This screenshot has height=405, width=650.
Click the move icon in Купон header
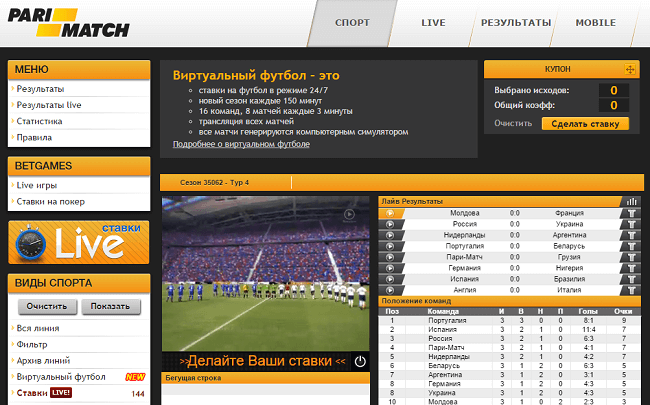(630, 69)
